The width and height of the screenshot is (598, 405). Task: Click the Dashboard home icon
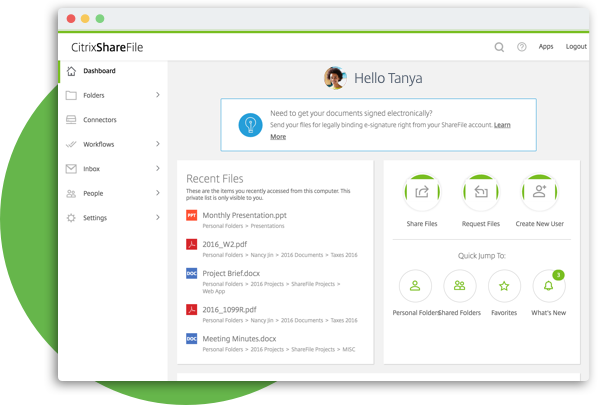tap(71, 71)
